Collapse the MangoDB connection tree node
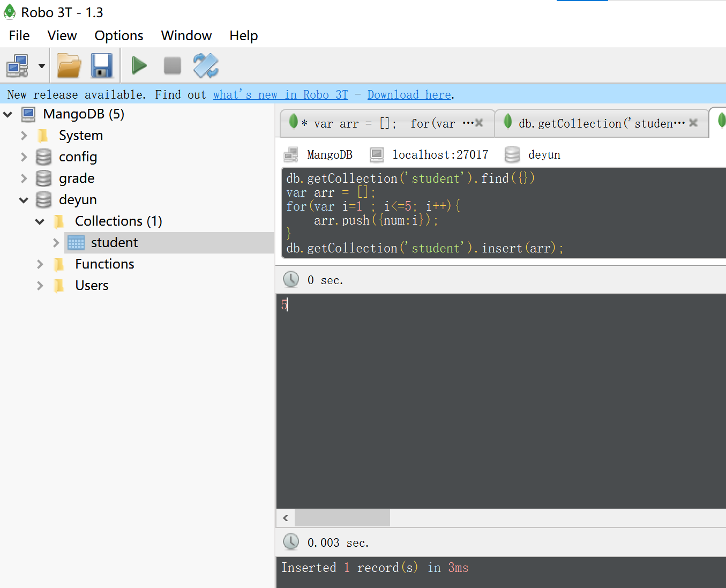The width and height of the screenshot is (726, 588). (8, 114)
